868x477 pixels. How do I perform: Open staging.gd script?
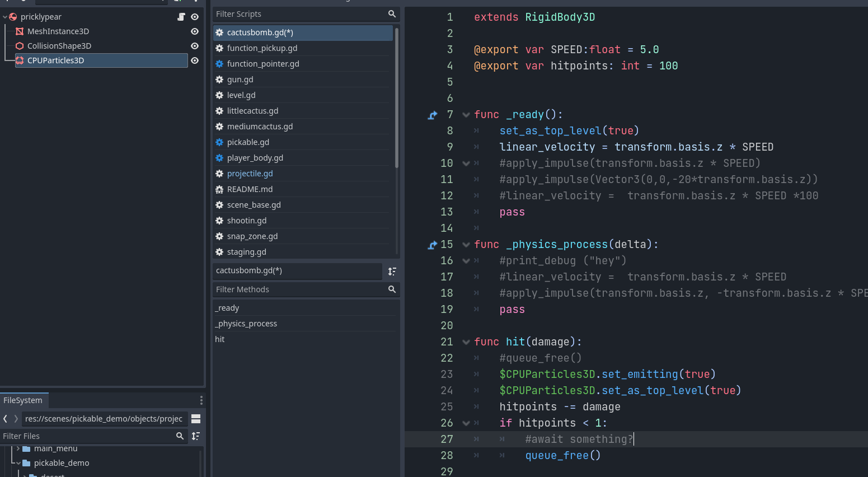pos(303,252)
